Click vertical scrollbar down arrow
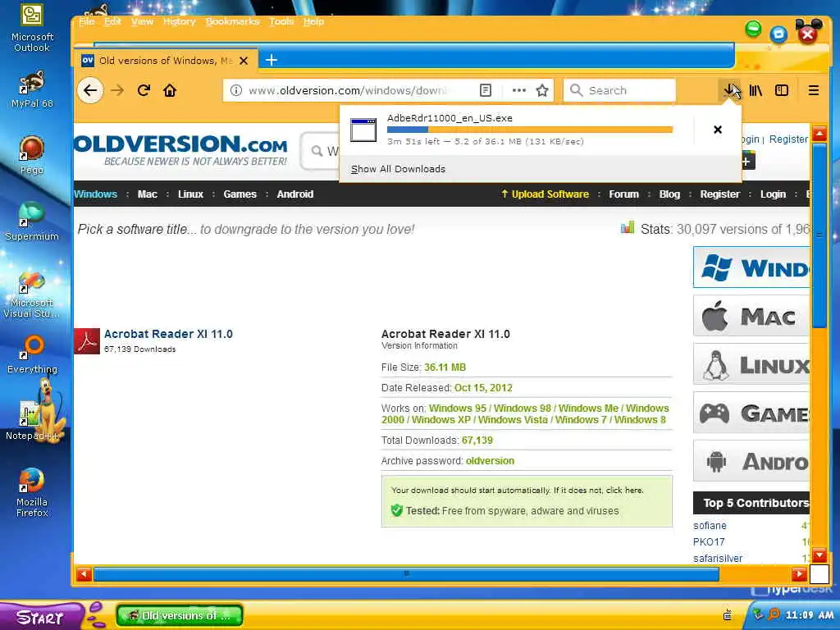 [x=819, y=555]
